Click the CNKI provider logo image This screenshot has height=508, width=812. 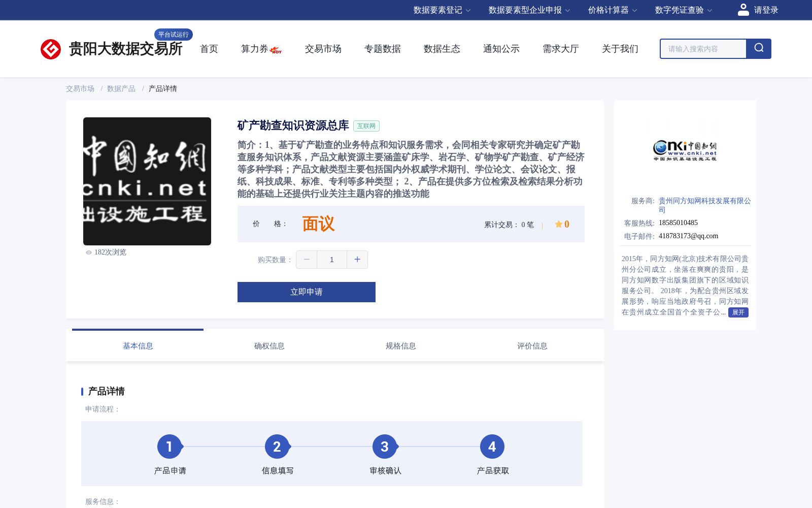point(685,151)
